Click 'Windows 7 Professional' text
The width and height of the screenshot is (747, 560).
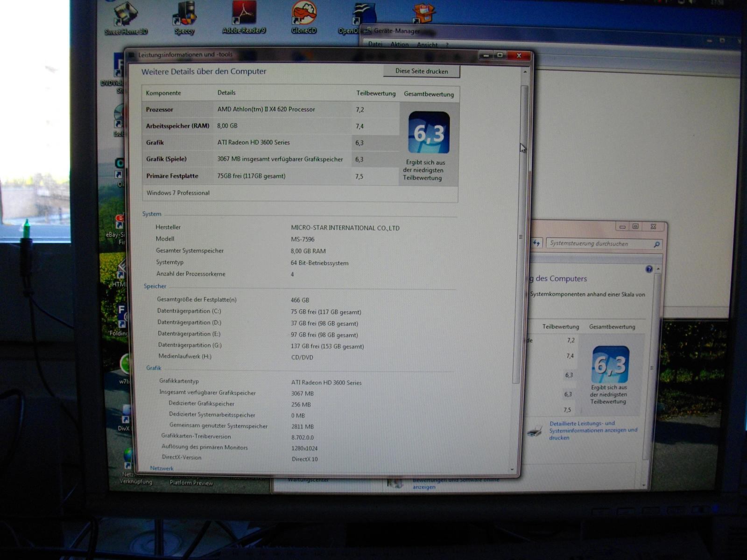point(178,193)
